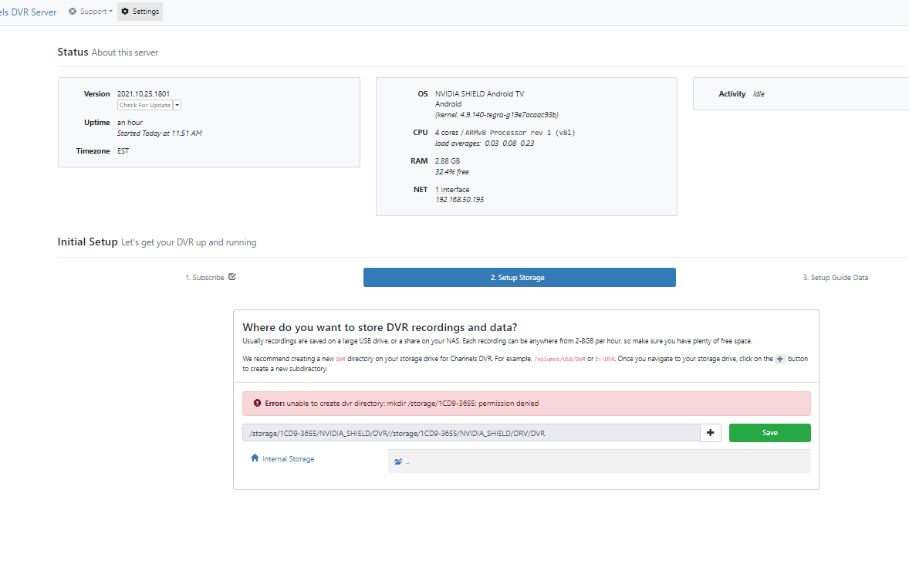Open the Internal Storage link

pyautogui.click(x=288, y=459)
